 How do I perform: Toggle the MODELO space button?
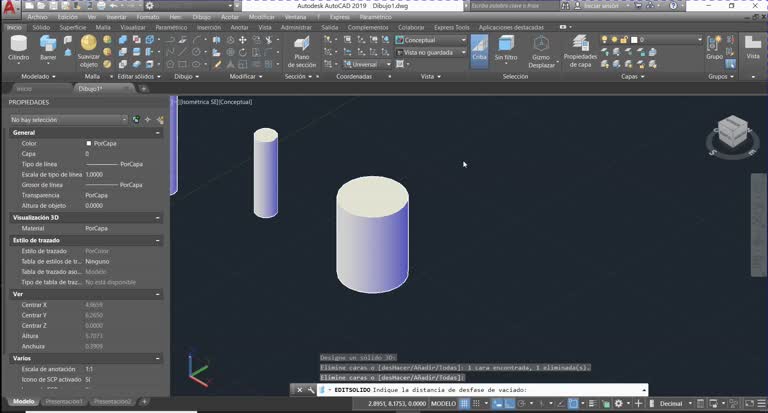pyautogui.click(x=443, y=404)
